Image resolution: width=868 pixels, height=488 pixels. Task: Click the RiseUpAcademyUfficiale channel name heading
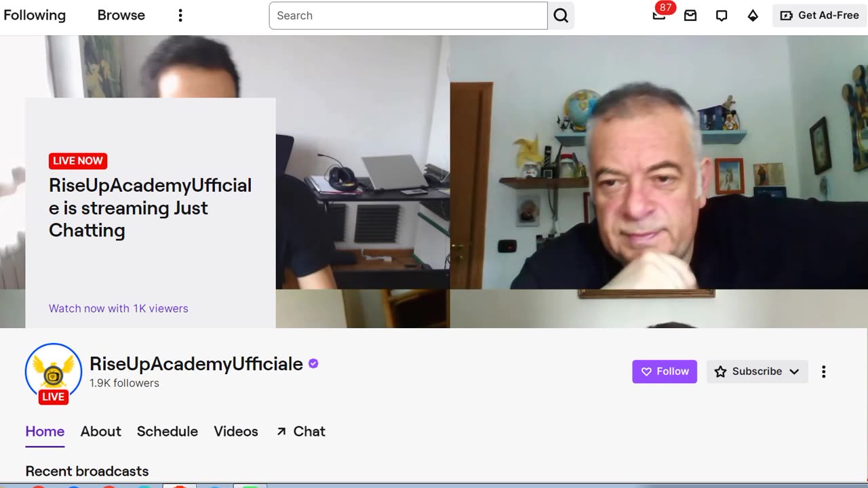tap(196, 364)
